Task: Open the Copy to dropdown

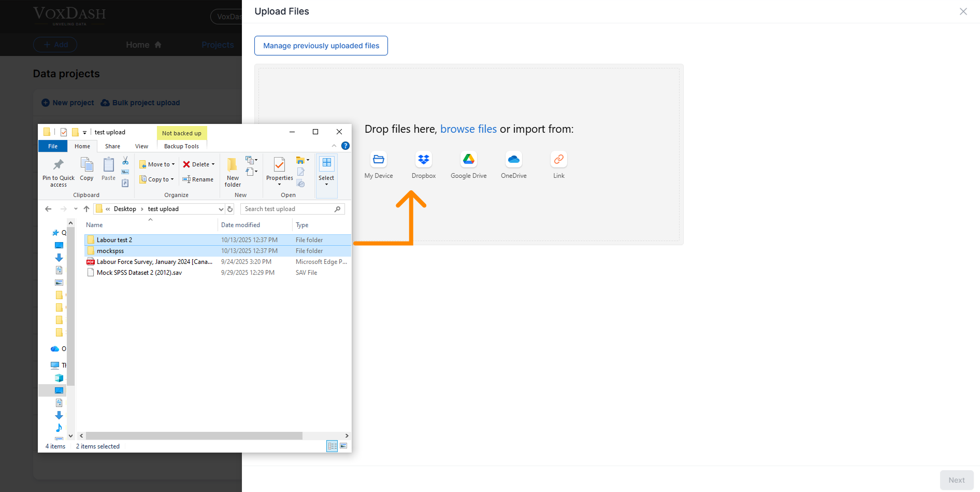Action: pyautogui.click(x=156, y=179)
